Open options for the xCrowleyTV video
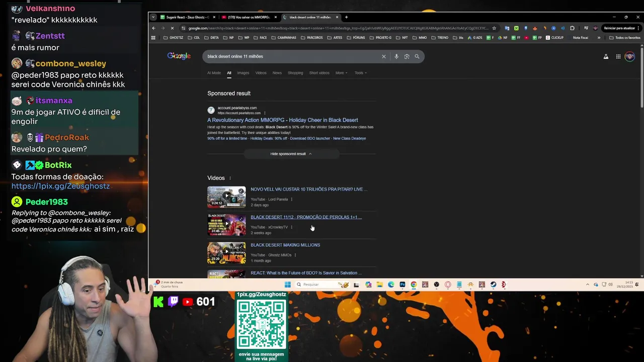Viewport: 644px width, 362px height. click(291, 227)
